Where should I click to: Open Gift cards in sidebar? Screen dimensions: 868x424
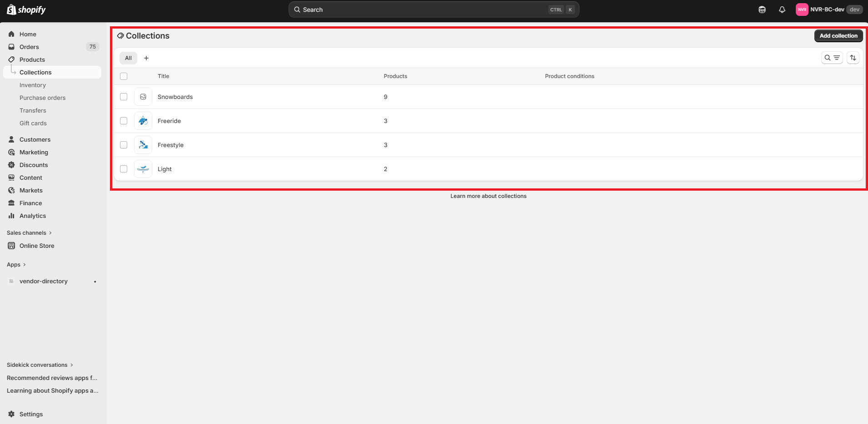point(33,123)
